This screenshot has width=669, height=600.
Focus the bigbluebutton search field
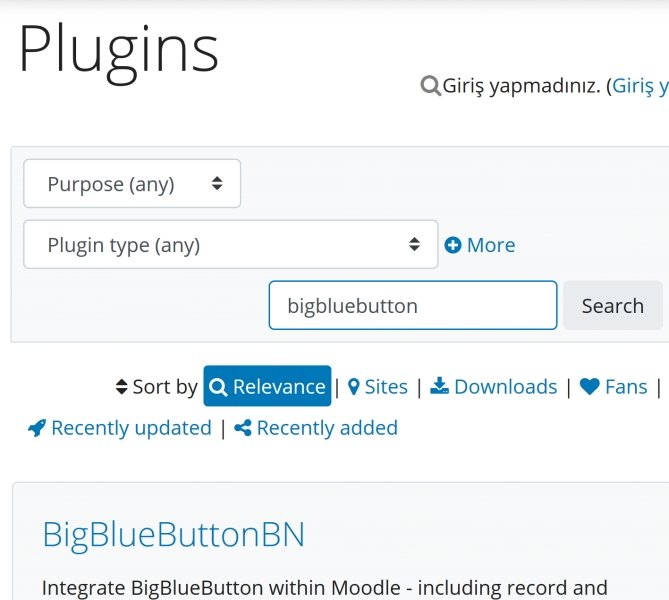click(412, 306)
